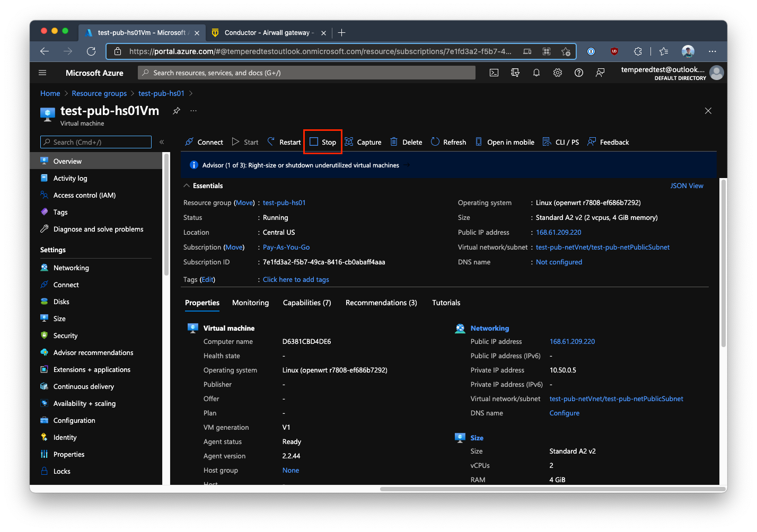Click Connect in the command bar
Image resolution: width=757 pixels, height=532 pixels.
pos(204,142)
